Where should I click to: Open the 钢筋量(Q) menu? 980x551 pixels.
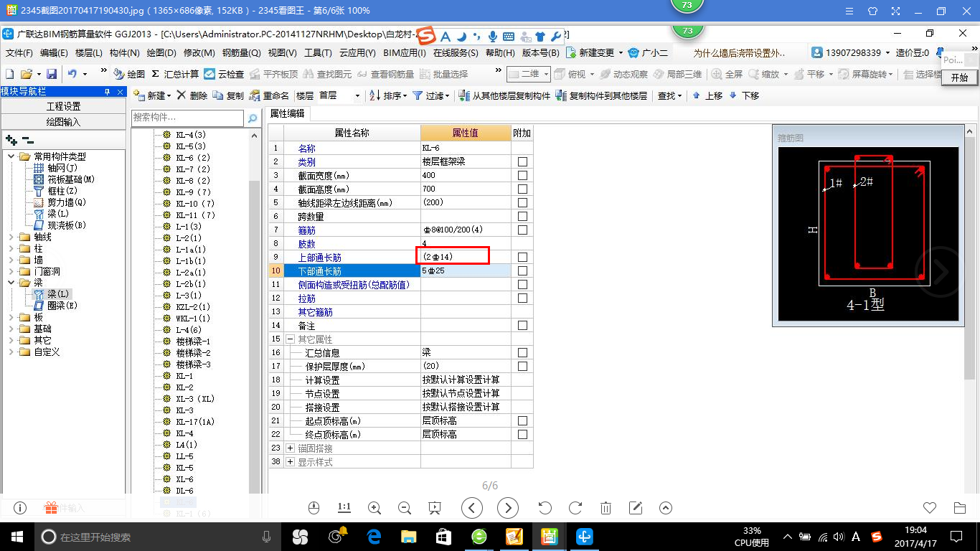click(242, 53)
